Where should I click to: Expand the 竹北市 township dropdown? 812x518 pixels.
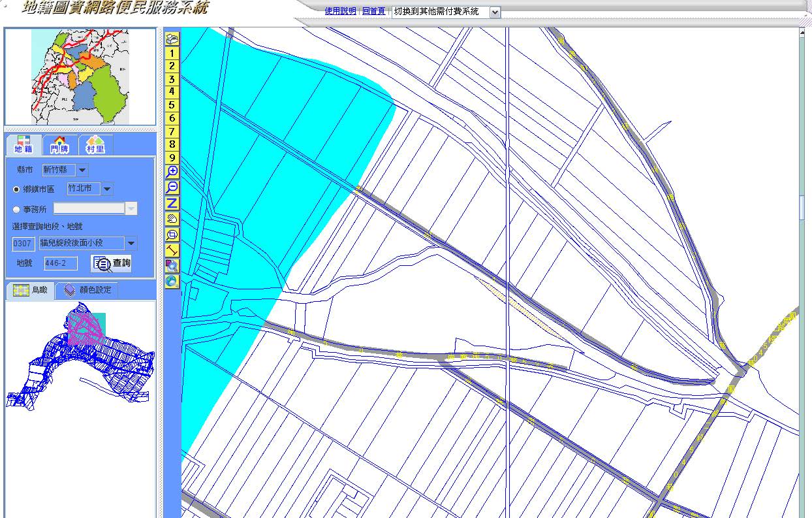(x=107, y=189)
